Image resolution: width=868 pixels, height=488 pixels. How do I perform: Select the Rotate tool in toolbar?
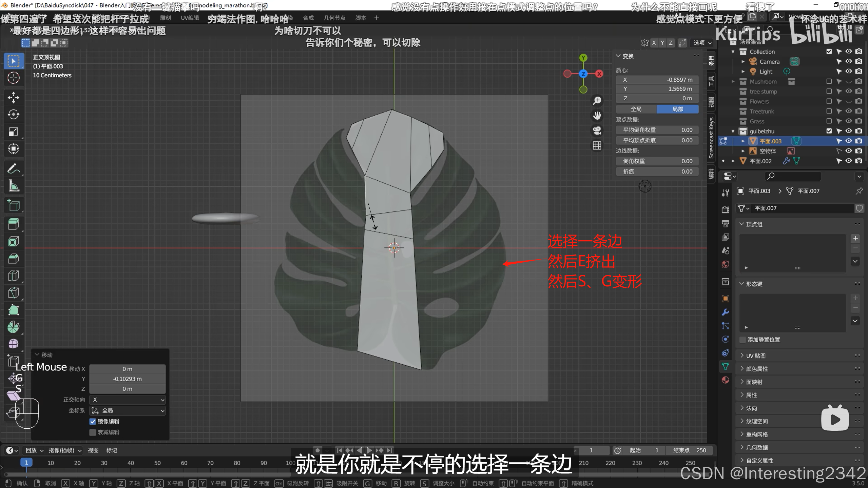pyautogui.click(x=14, y=115)
